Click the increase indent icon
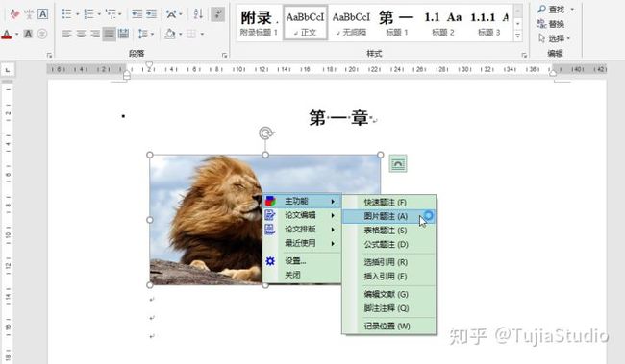Image resolution: width=625 pixels, height=364 pixels. click(151, 14)
